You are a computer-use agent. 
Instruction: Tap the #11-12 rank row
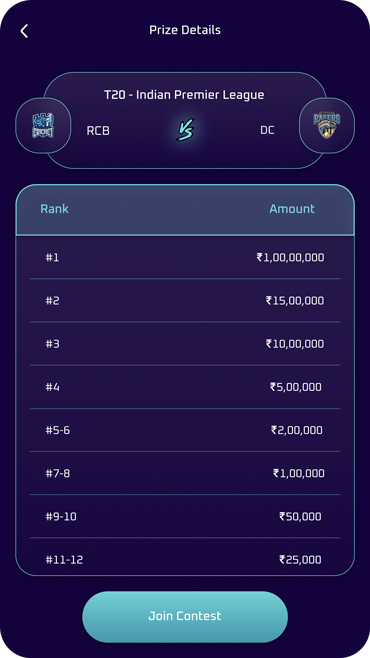[x=185, y=557]
